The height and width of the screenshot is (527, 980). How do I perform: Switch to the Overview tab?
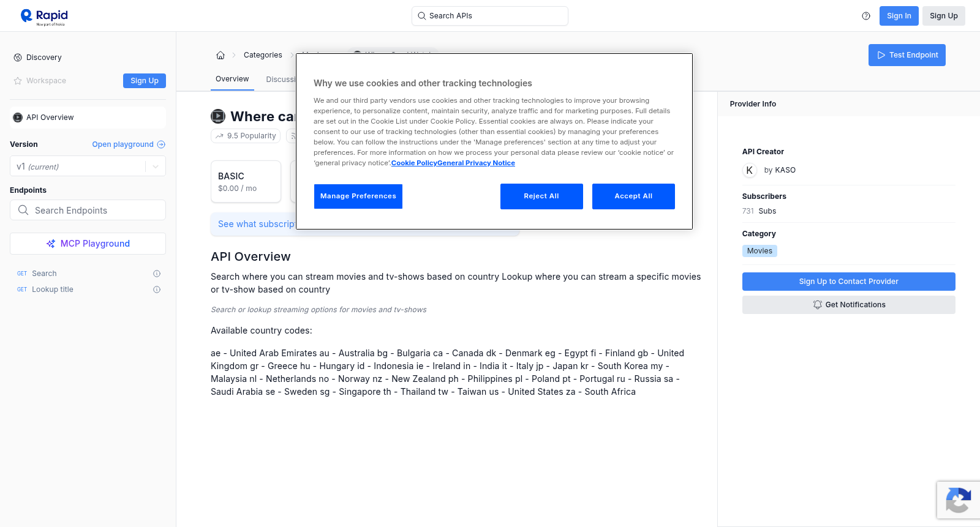(x=232, y=79)
